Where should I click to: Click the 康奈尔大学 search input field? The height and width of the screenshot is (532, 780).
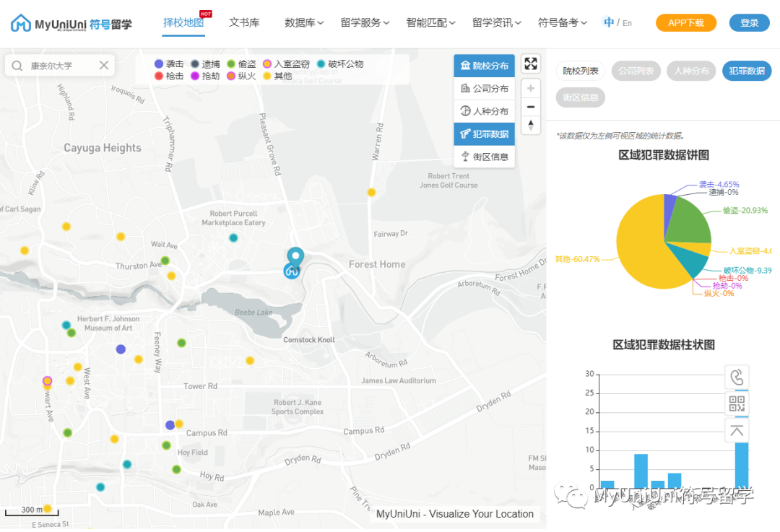[61, 65]
